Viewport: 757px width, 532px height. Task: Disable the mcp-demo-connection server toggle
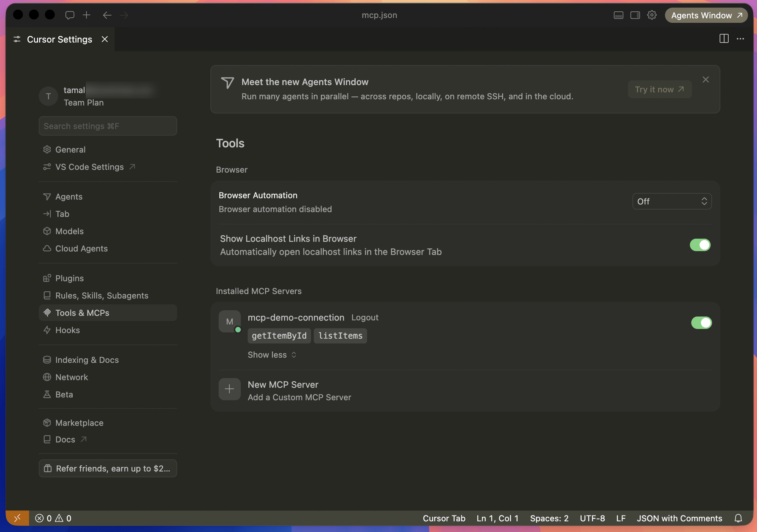click(x=701, y=323)
